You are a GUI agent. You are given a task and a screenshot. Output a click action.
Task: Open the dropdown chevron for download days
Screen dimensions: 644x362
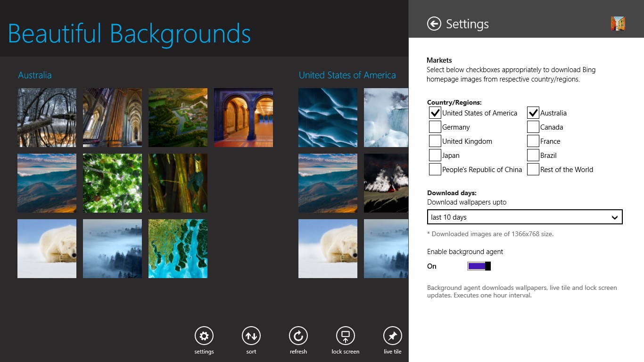(x=614, y=217)
